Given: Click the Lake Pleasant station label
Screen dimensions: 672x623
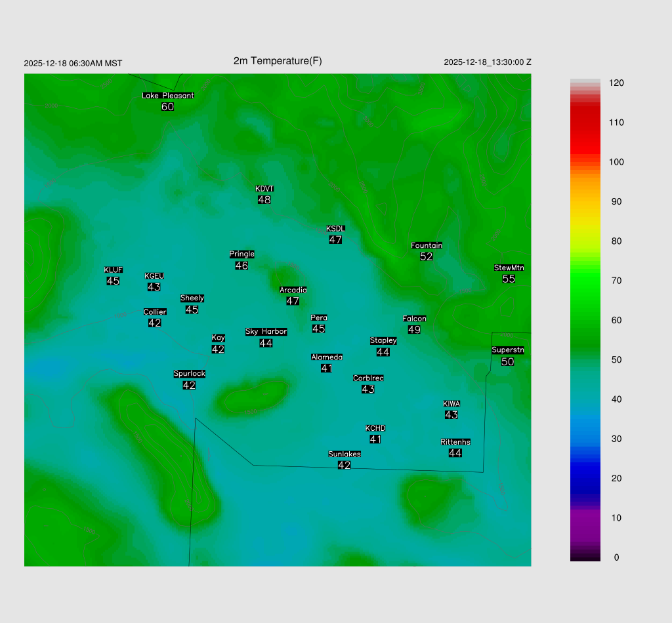Looking at the screenshot, I should [x=168, y=96].
